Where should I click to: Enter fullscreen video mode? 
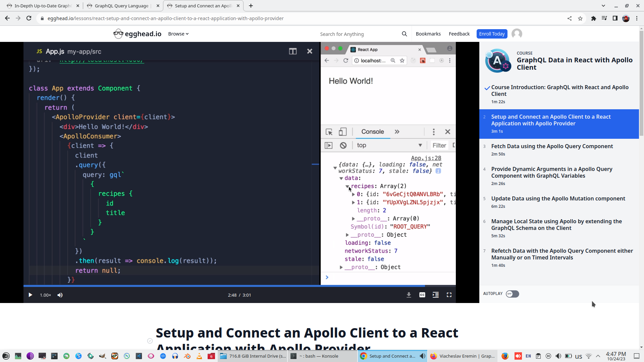coord(449,295)
